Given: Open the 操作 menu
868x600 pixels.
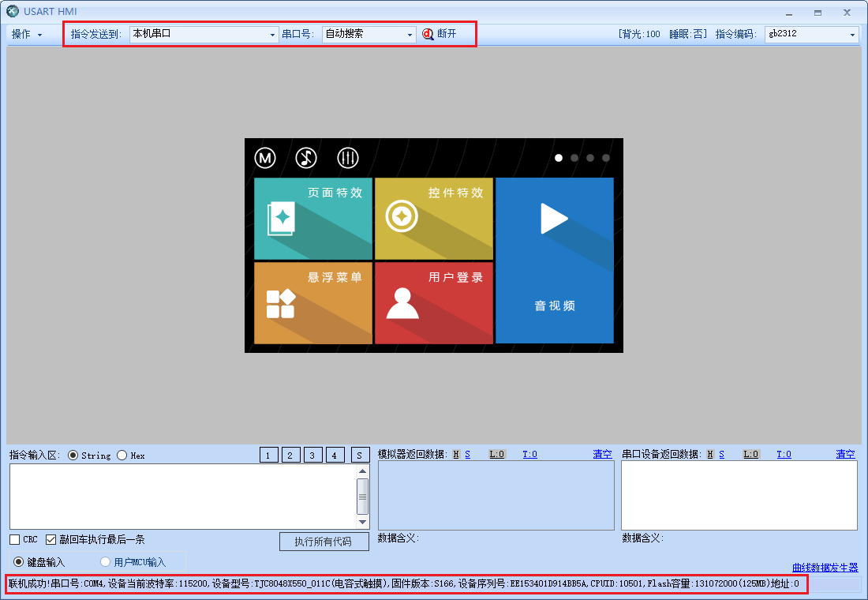Looking at the screenshot, I should [24, 34].
